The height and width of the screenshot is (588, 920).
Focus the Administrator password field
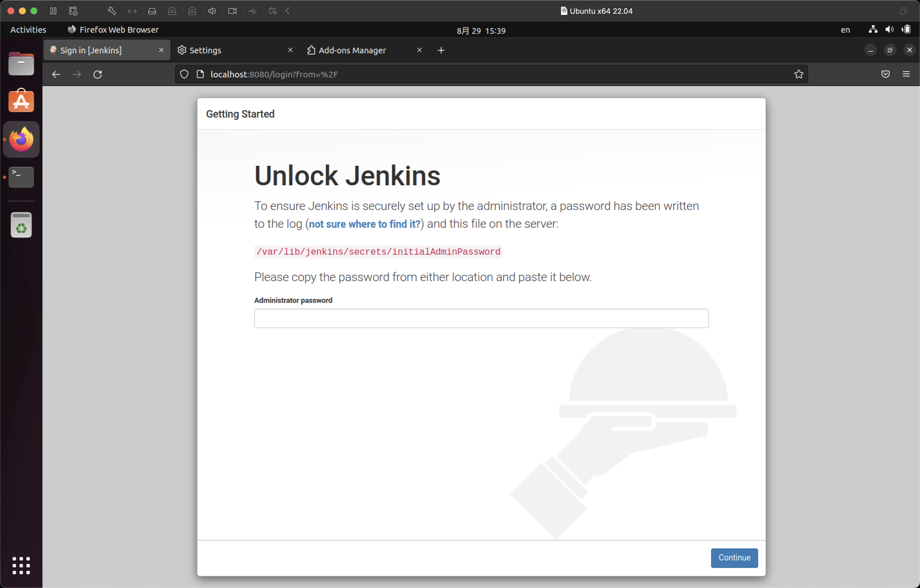tap(482, 318)
